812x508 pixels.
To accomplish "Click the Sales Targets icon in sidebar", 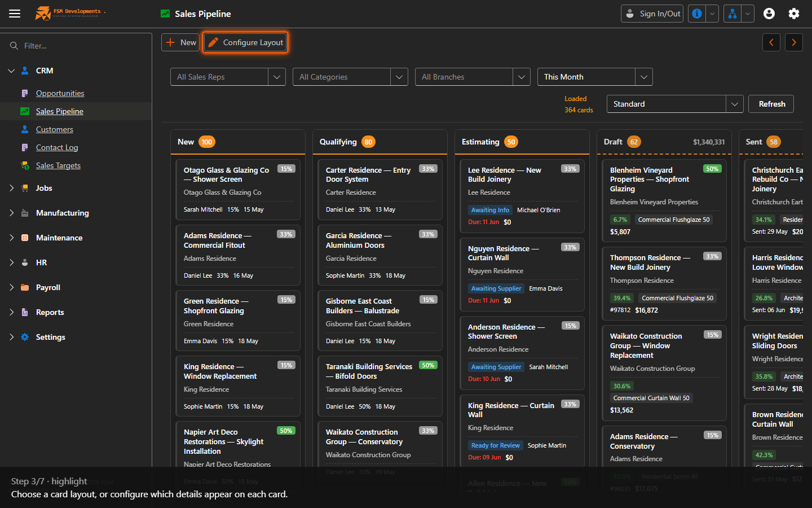I will point(25,165).
